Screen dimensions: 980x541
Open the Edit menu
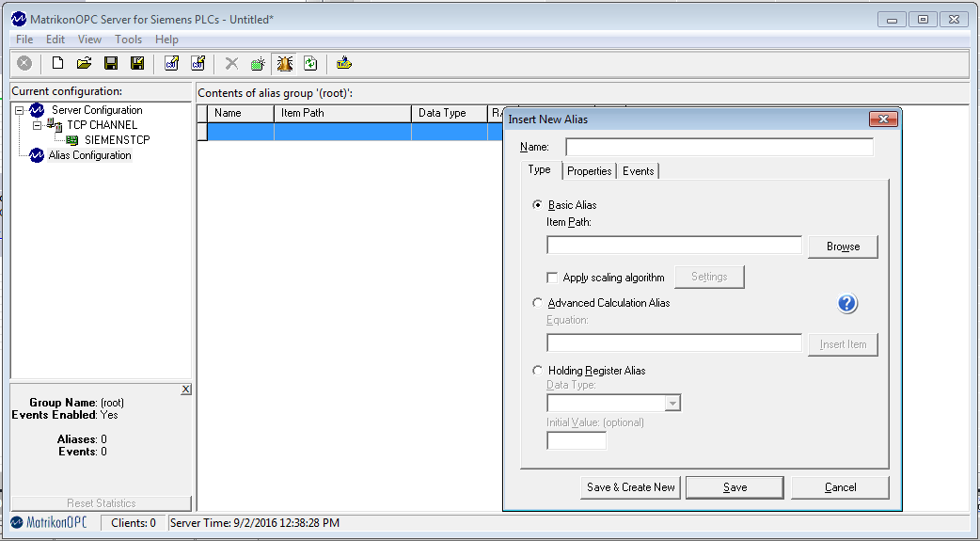click(55, 40)
